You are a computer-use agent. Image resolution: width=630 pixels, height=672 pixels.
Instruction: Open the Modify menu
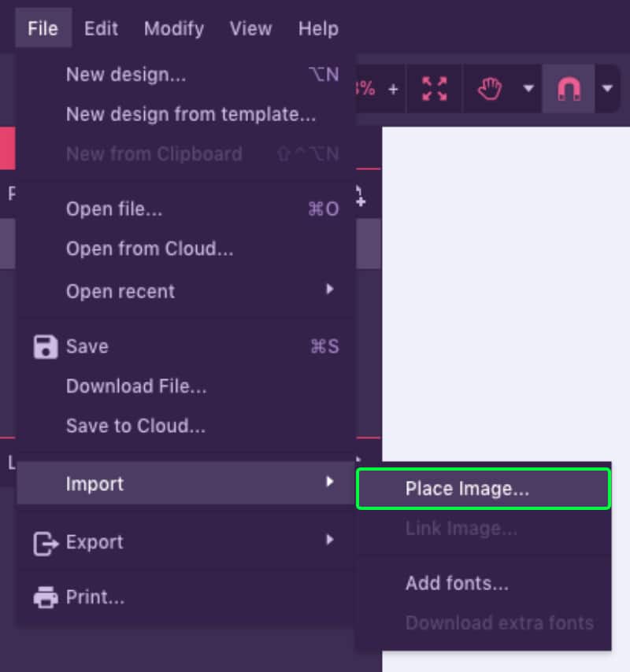(174, 28)
